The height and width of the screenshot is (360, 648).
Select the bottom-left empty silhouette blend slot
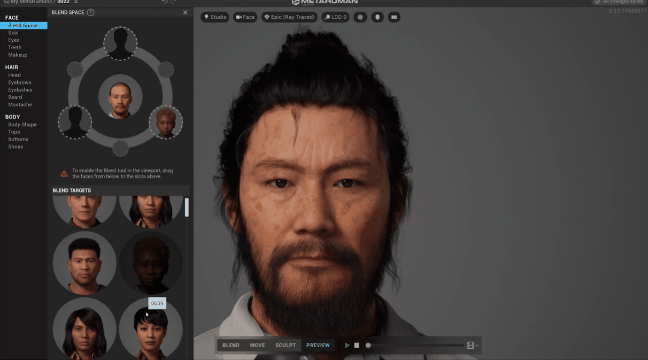75,122
